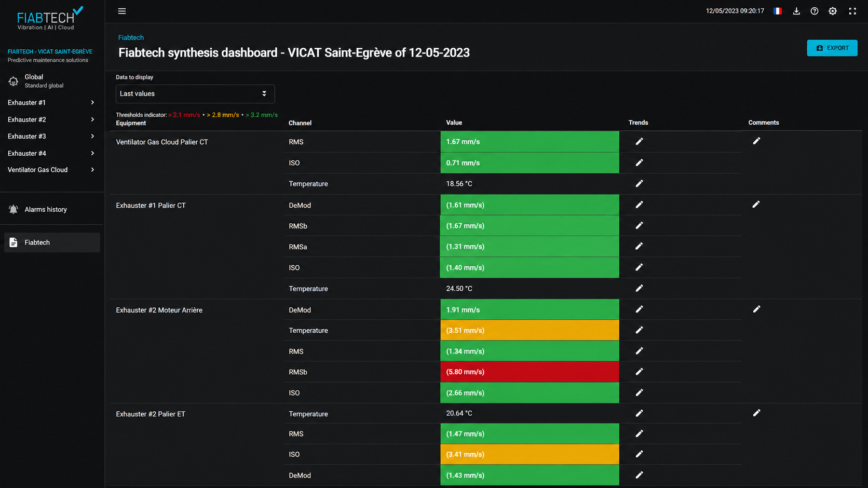Open trend for red RMSb (5.80 mm/s) row

coord(639,372)
